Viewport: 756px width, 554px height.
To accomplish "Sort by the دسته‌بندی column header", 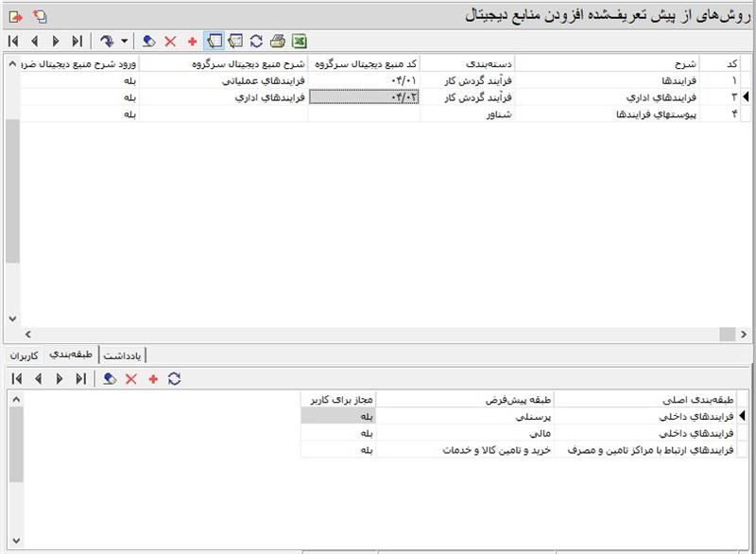I will (x=468, y=62).
